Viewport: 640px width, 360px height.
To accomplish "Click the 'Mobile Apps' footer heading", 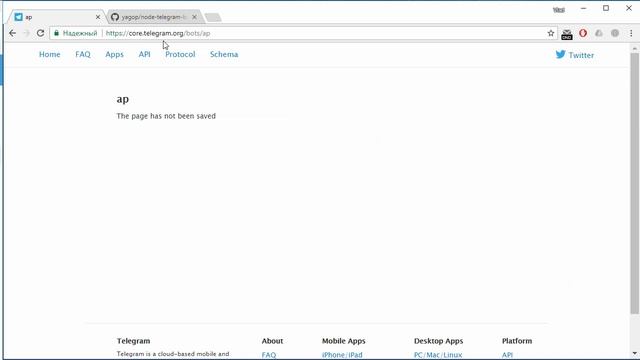I will tap(344, 341).
